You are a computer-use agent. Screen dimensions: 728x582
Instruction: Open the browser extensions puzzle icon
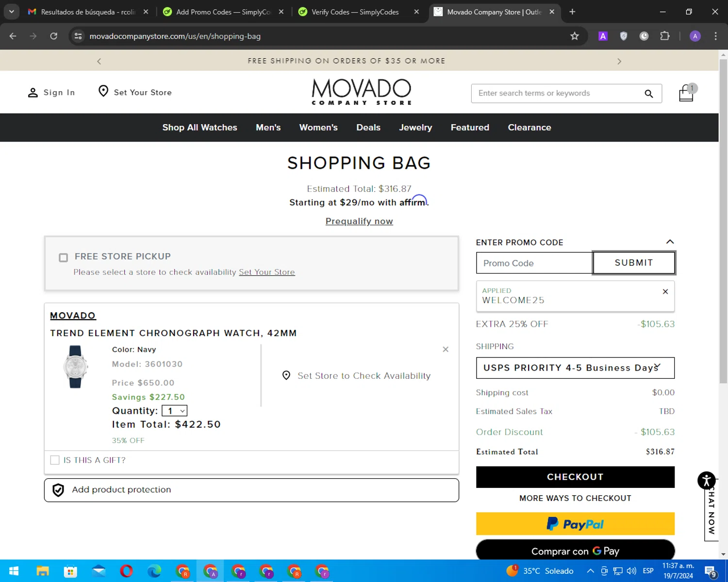665,36
